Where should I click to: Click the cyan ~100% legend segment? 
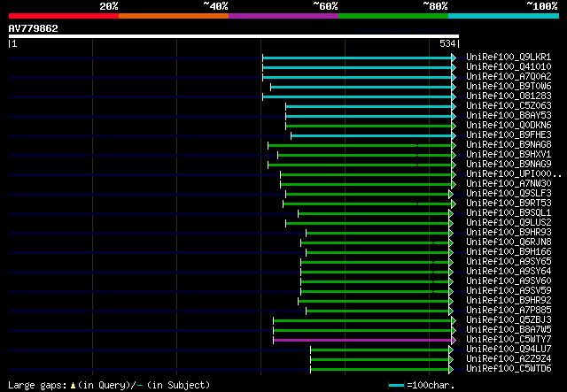504,16
